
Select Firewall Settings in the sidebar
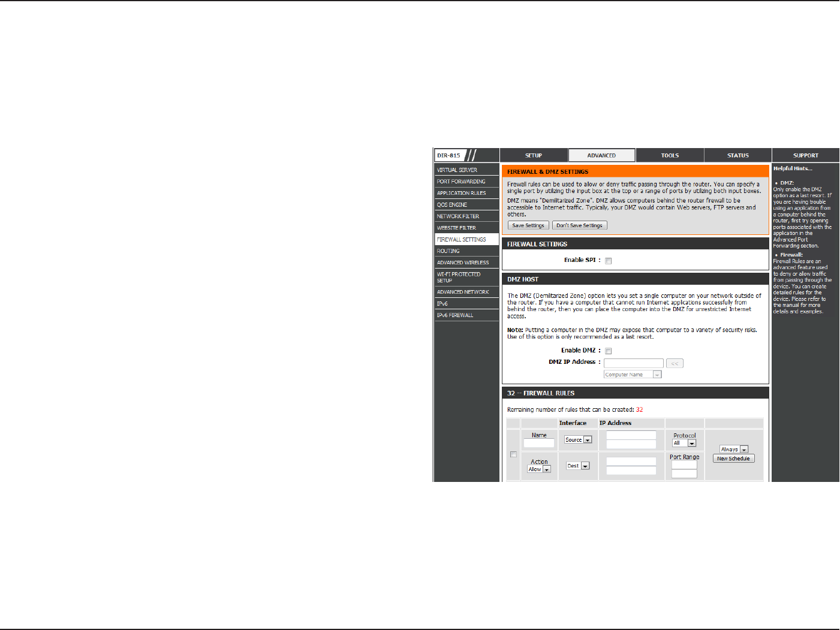467,239
